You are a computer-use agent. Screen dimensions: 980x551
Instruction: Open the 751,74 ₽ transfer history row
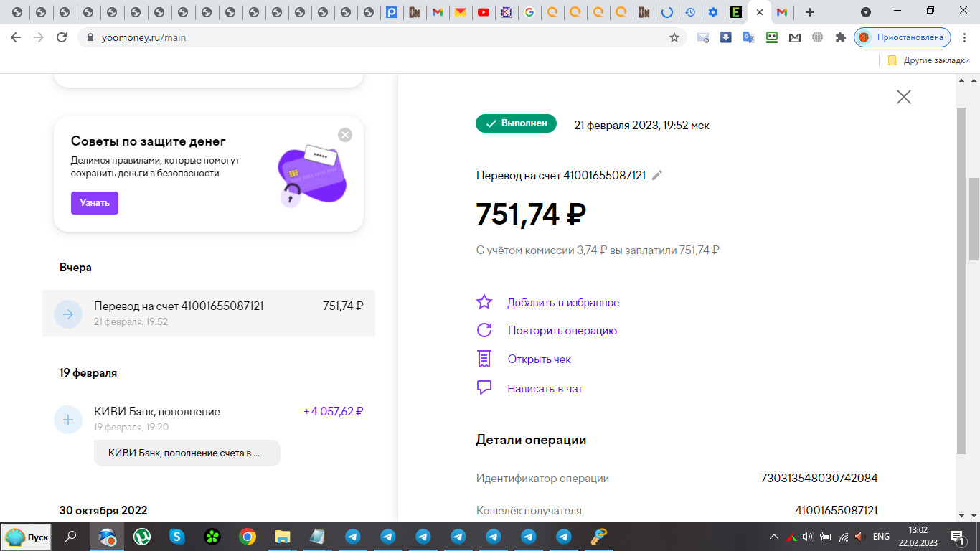tap(209, 314)
